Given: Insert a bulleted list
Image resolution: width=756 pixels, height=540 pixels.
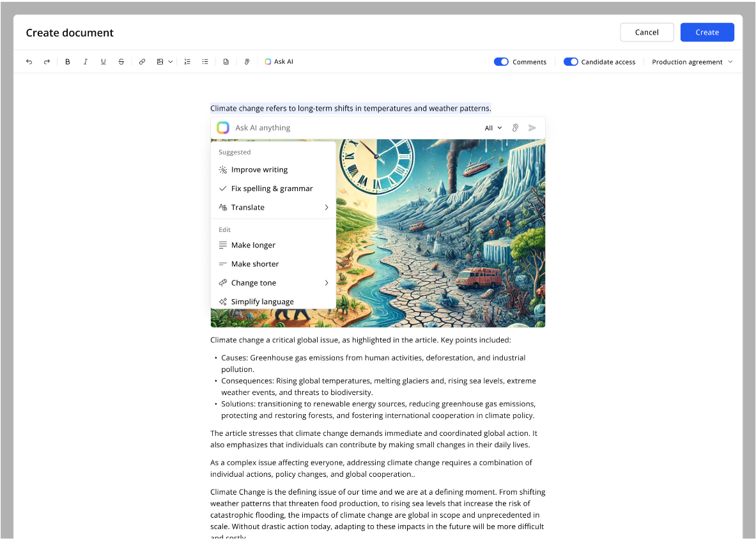Looking at the screenshot, I should tap(205, 62).
